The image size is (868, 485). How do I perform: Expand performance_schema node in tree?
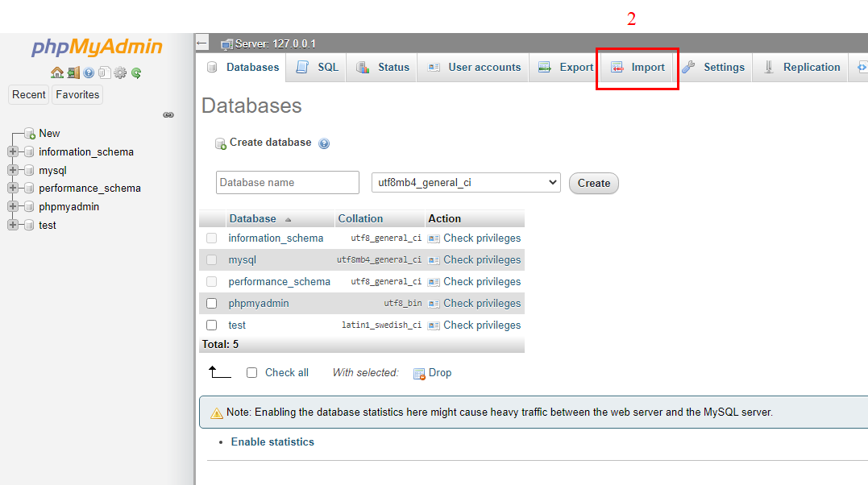13,189
